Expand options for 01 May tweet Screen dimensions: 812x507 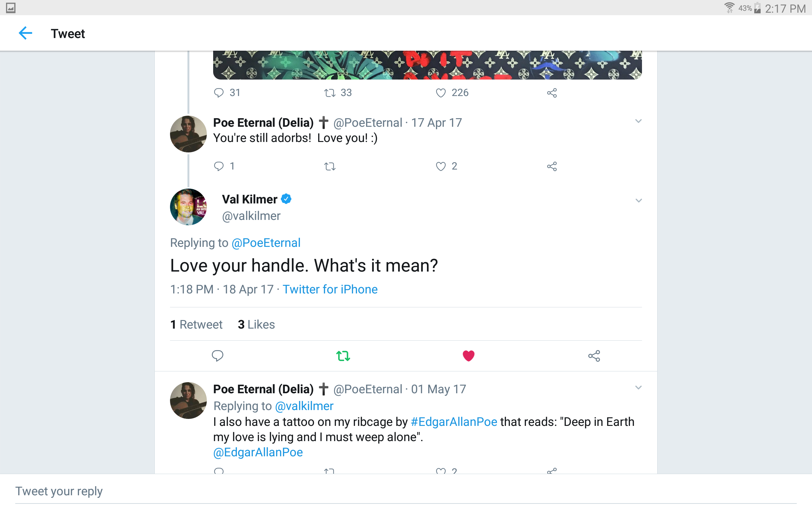pos(638,388)
